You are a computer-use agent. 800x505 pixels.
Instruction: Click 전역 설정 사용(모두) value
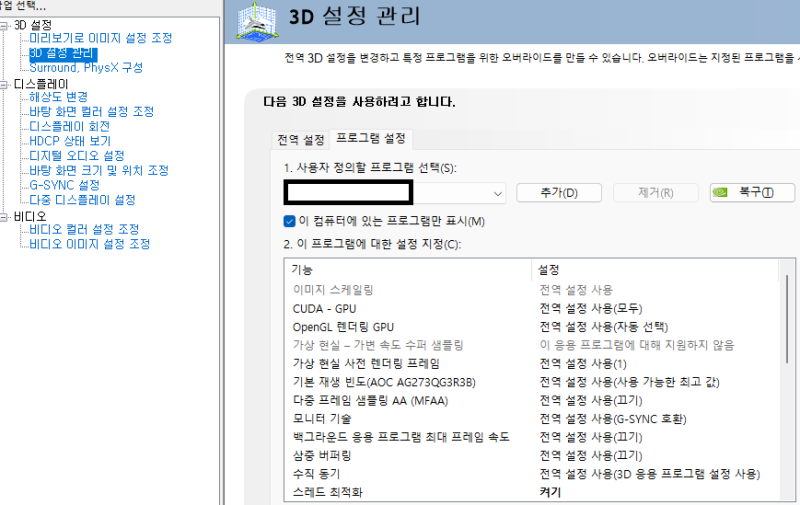click(591, 309)
